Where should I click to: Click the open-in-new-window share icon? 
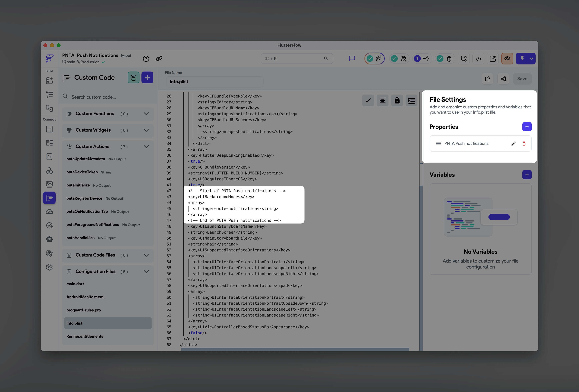[x=492, y=59]
